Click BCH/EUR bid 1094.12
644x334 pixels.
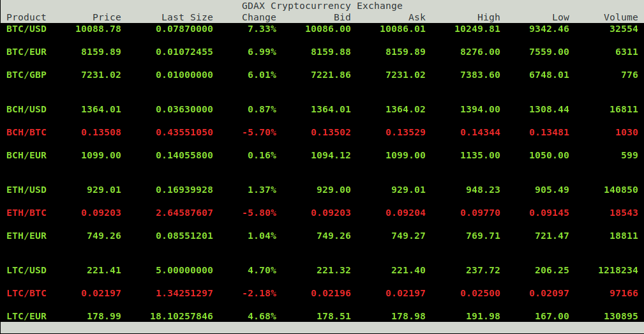(x=331, y=155)
